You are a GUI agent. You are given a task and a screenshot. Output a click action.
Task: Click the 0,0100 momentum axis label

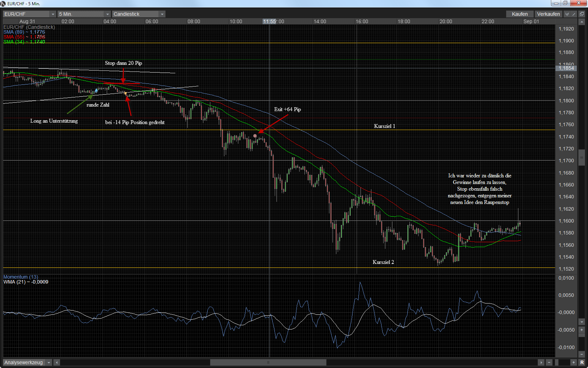pyautogui.click(x=566, y=278)
